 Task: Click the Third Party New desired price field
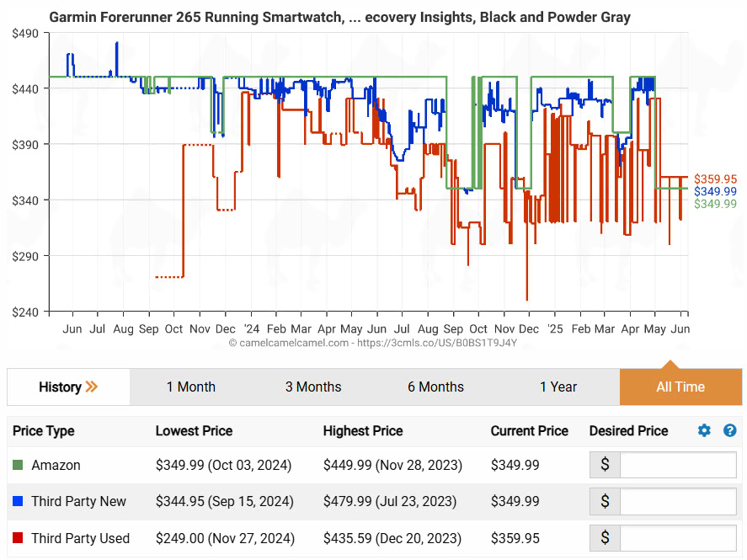click(x=678, y=501)
